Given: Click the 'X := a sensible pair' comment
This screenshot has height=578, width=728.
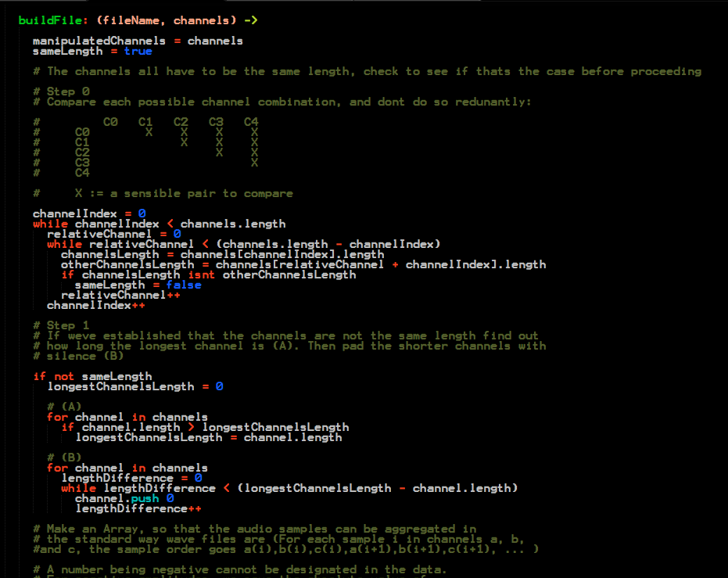Looking at the screenshot, I should pyautogui.click(x=184, y=193).
